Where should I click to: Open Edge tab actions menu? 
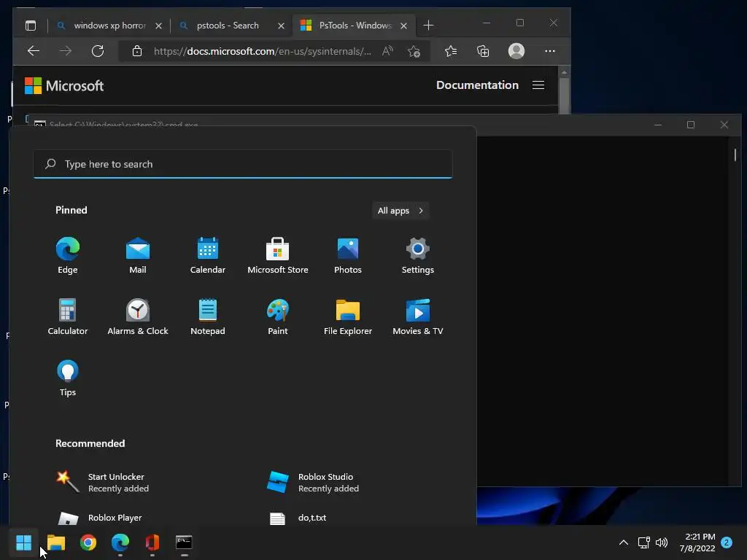coord(31,26)
